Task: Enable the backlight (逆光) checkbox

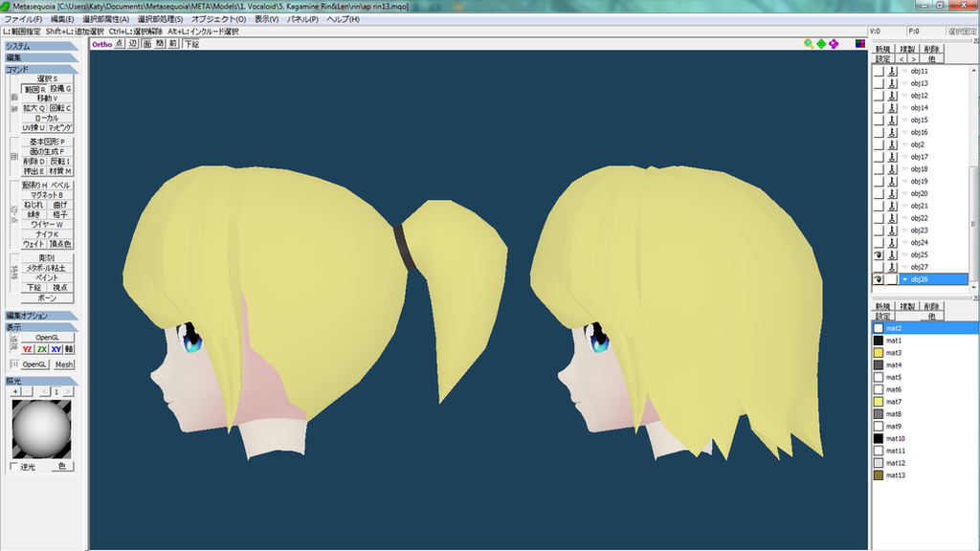Action: tap(14, 467)
